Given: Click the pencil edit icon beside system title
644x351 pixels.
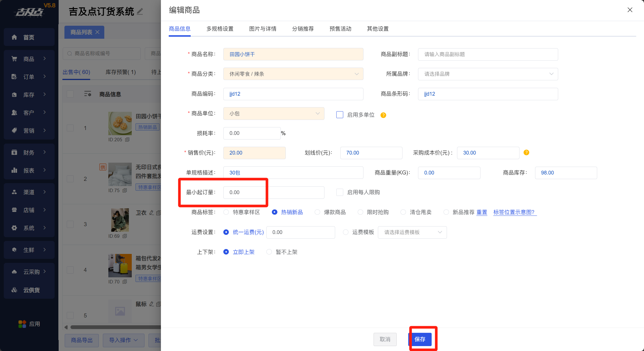Looking at the screenshot, I should pos(140,12).
